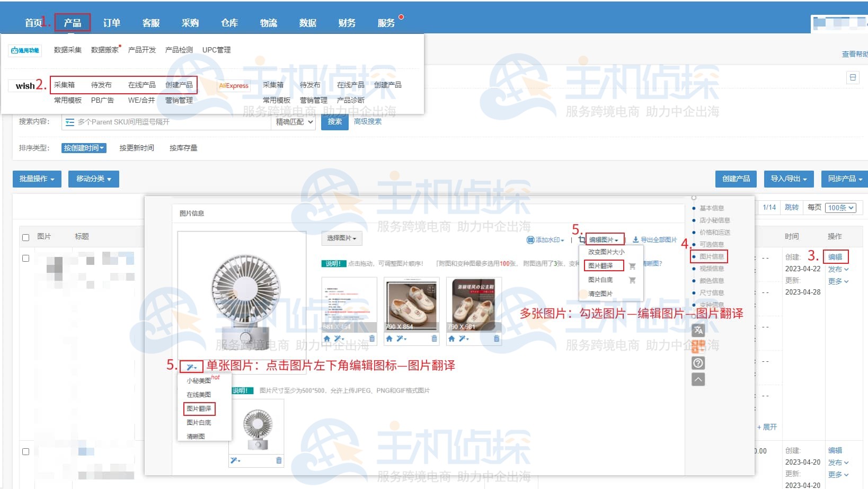Delete the 790 X 854 image via trash icon

(x=433, y=338)
